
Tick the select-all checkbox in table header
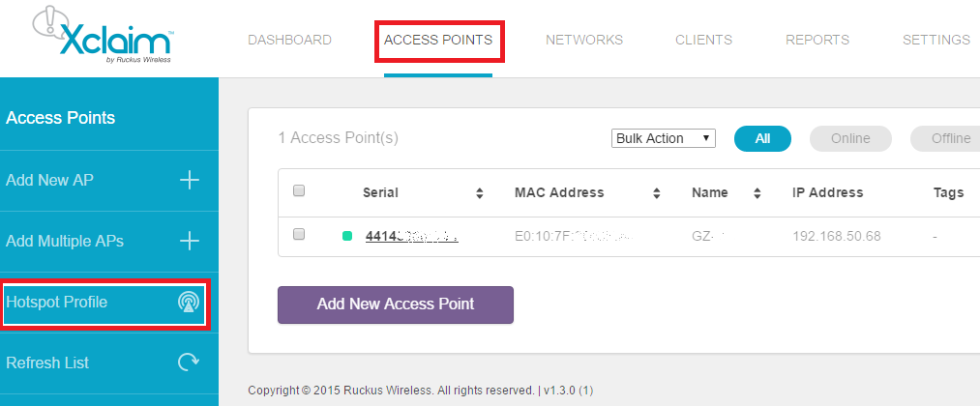tap(299, 190)
